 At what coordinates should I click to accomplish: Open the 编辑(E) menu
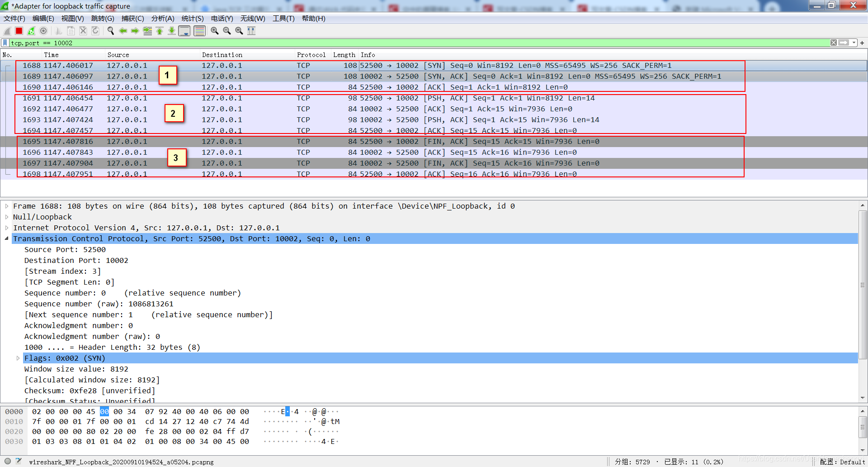[43, 19]
